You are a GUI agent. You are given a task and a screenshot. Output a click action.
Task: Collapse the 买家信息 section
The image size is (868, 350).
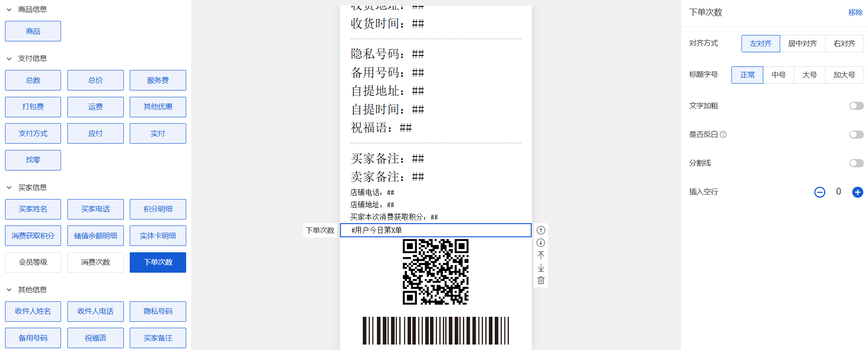(9, 188)
